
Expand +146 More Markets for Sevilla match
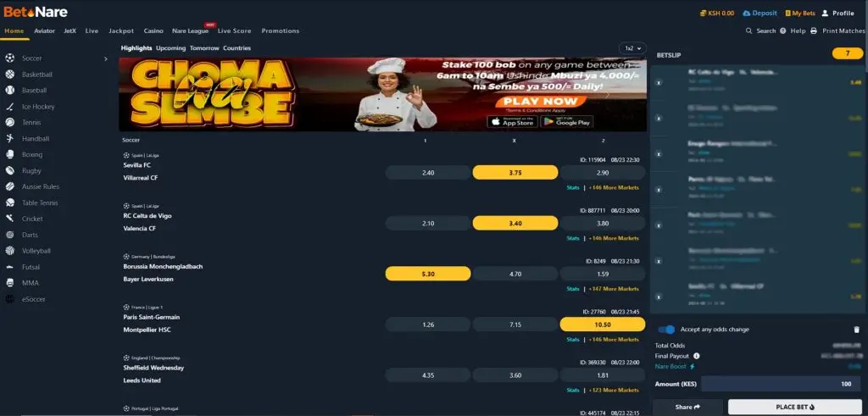(x=614, y=187)
